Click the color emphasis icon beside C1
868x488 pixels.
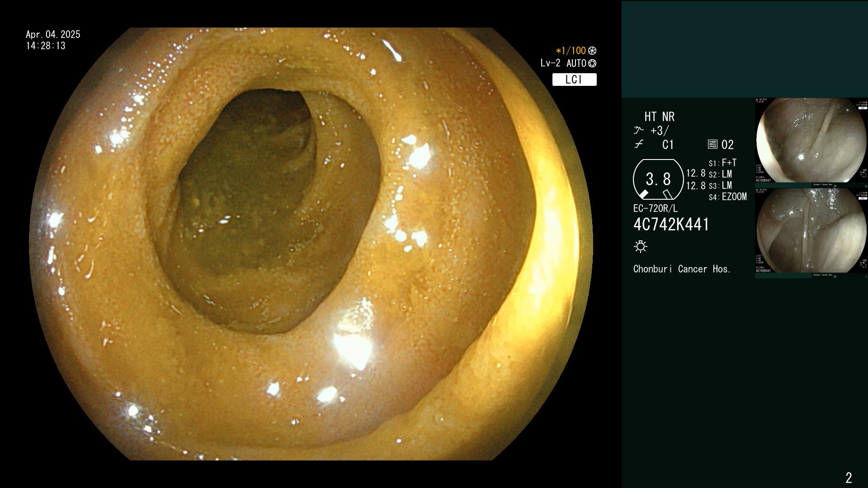pyautogui.click(x=638, y=145)
